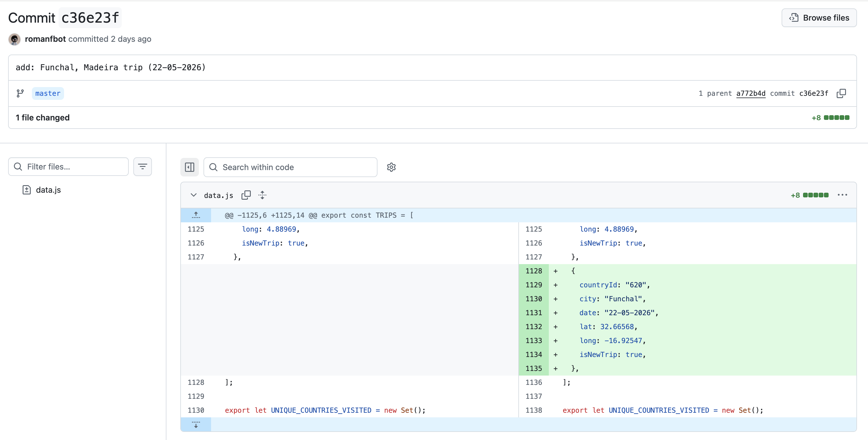Copy the full commit SHA
Viewport: 868px width, 440px height.
841,93
